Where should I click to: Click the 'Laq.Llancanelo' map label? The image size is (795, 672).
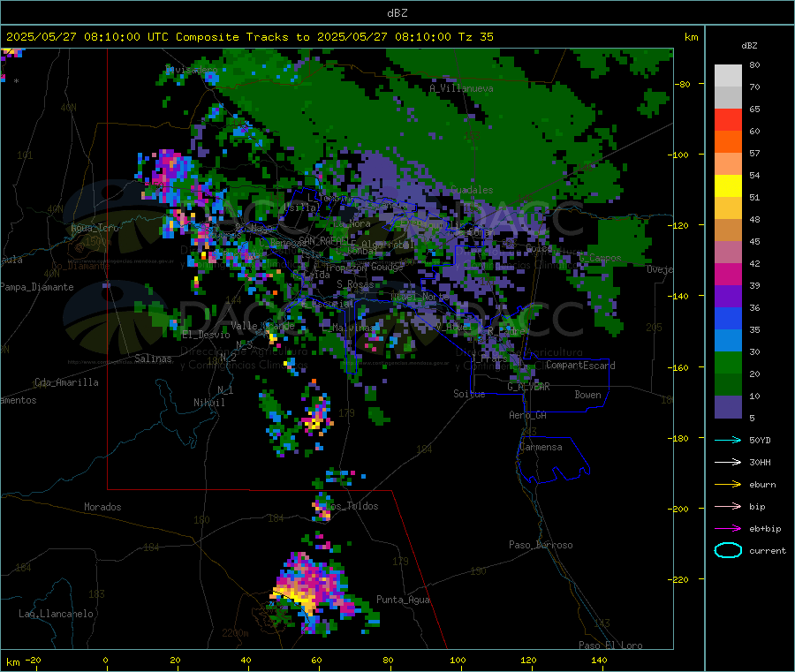point(56,614)
